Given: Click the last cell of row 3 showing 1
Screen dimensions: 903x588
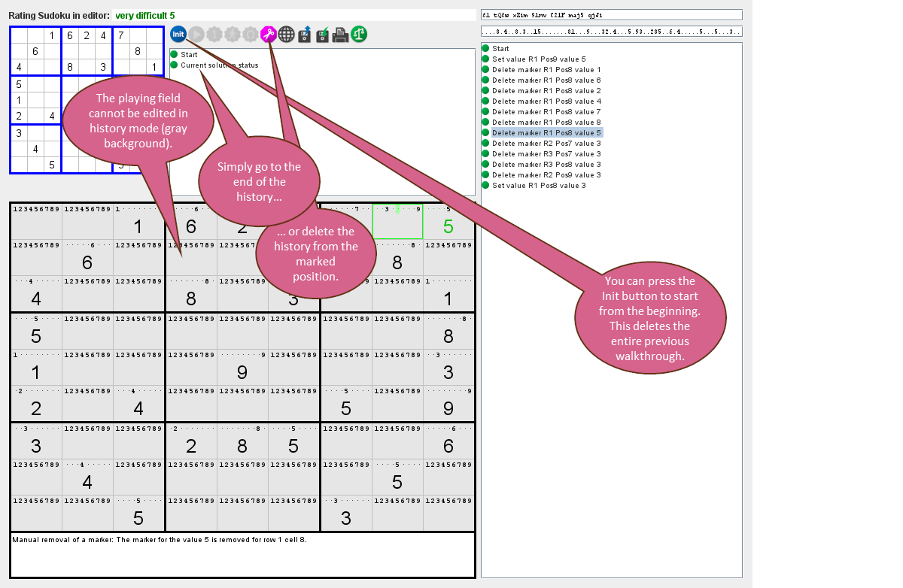Looking at the screenshot, I should tap(448, 295).
